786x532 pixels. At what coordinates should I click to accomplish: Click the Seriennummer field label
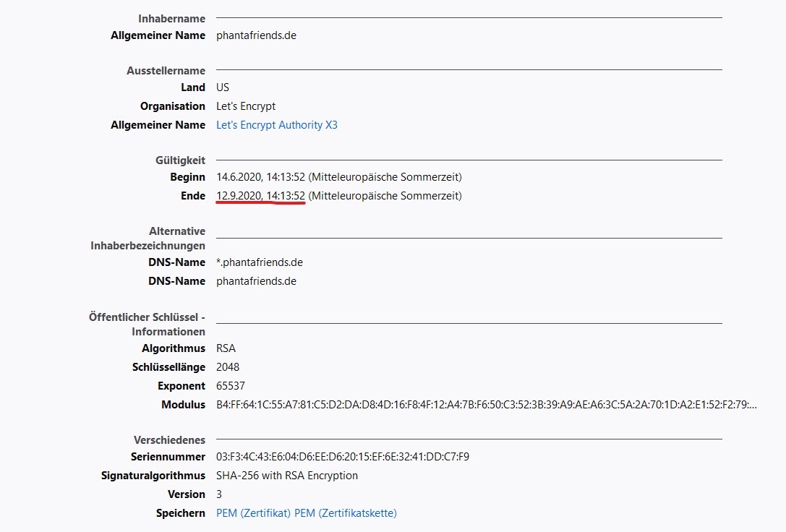click(x=168, y=457)
